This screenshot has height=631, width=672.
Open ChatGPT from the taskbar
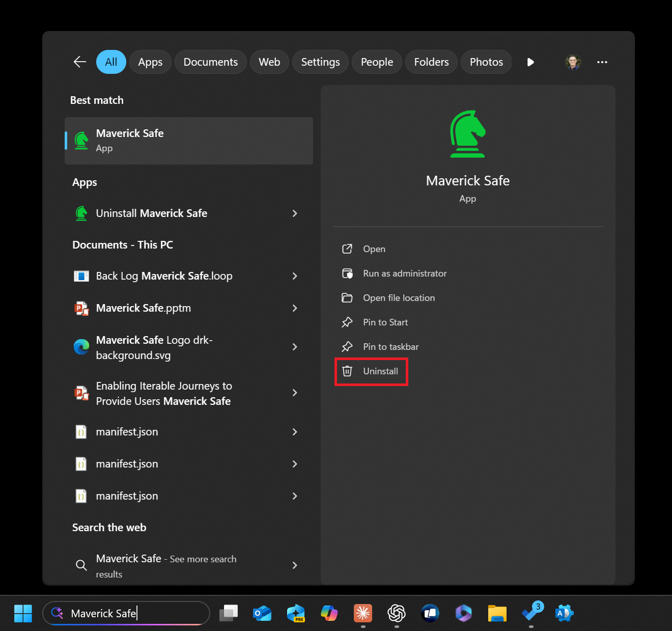point(397,613)
